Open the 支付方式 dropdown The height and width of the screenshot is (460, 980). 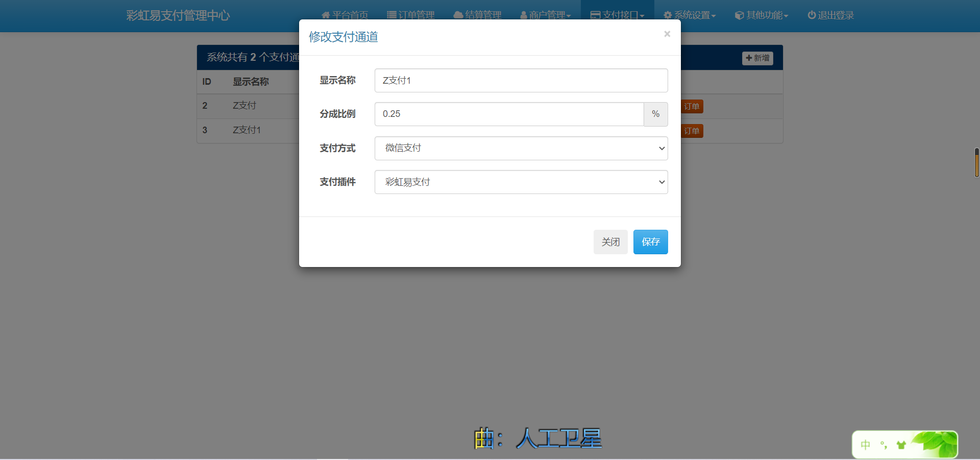pos(521,148)
